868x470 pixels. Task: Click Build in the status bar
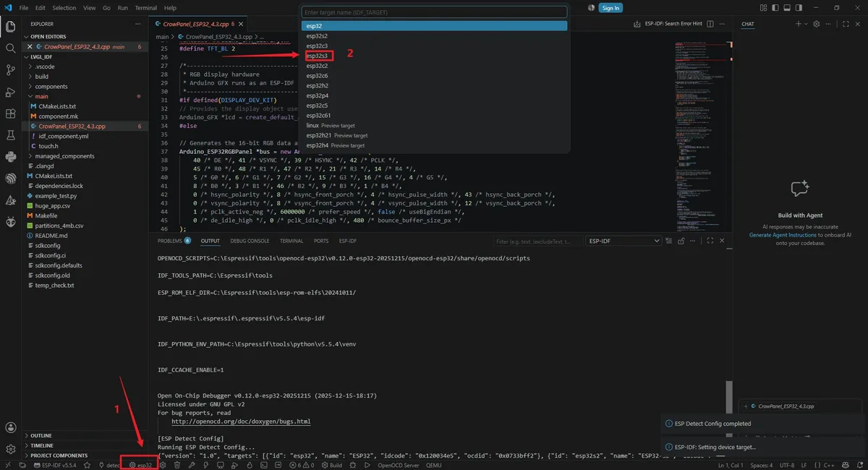(331, 465)
